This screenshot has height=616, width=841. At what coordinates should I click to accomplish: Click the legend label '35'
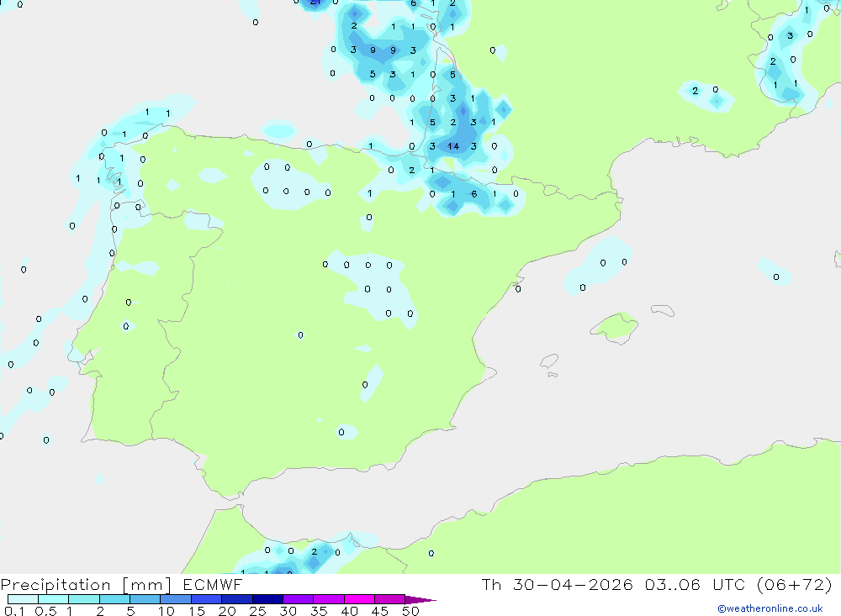click(x=319, y=611)
